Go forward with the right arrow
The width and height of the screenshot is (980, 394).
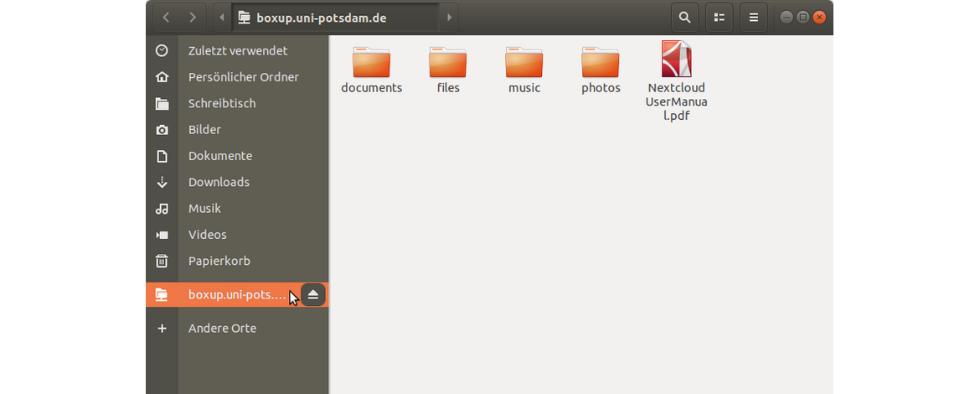point(193,17)
